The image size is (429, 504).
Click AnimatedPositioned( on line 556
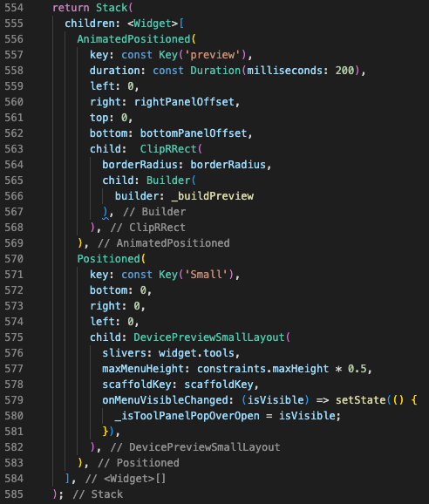coord(137,39)
